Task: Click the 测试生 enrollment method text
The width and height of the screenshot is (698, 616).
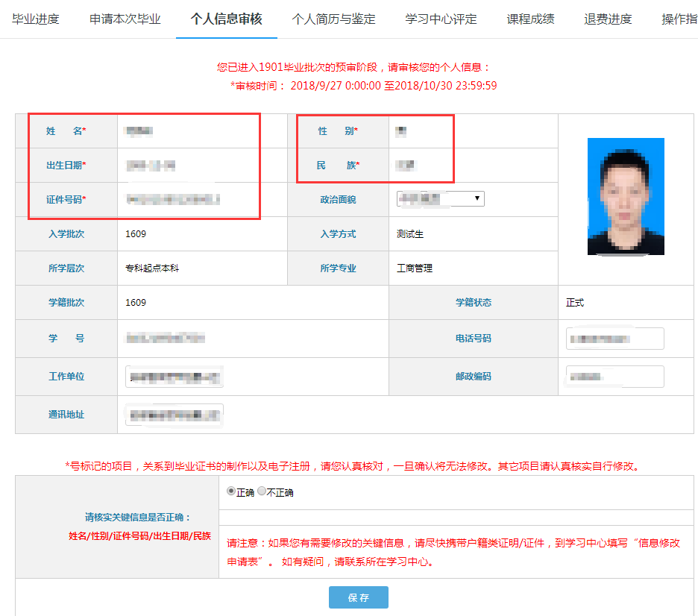Action: pyautogui.click(x=410, y=234)
